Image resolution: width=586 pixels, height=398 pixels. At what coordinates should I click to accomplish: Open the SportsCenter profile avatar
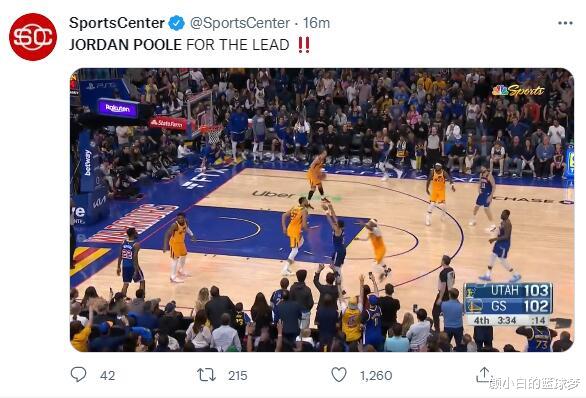coord(33,37)
